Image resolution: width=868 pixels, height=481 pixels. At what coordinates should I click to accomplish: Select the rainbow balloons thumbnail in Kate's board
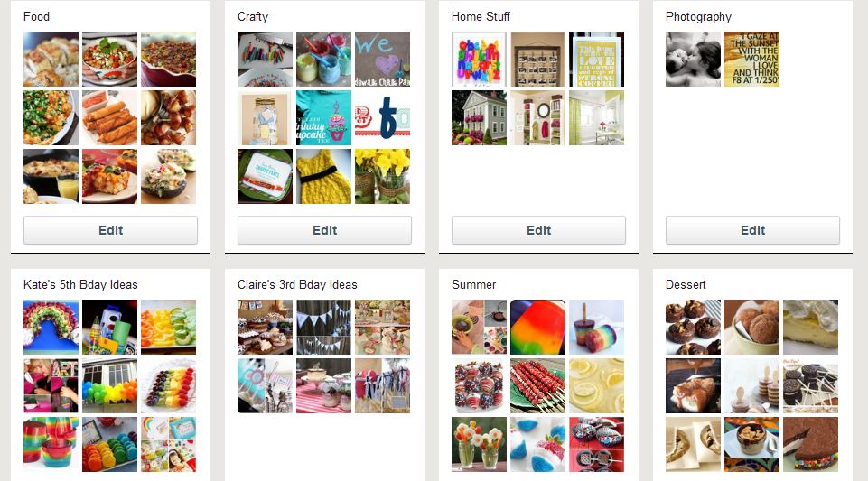pos(109,386)
